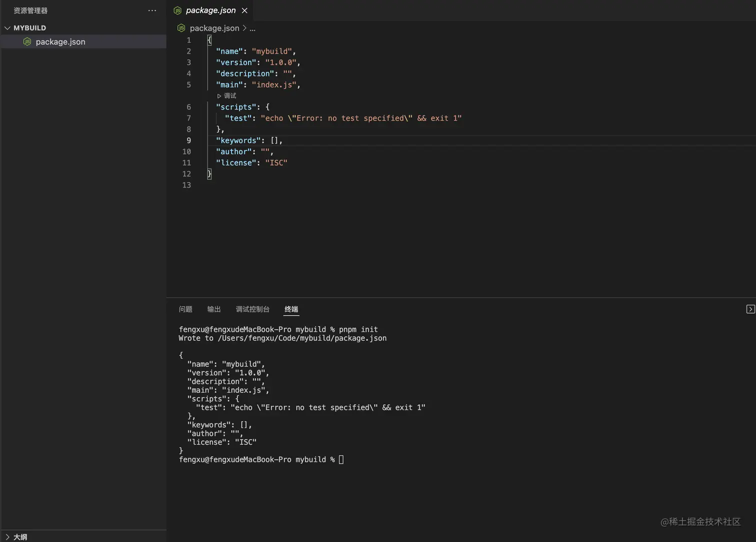Screen dimensions: 756x542
Task: Close the package.json editor tab
Action: [x=244, y=10]
